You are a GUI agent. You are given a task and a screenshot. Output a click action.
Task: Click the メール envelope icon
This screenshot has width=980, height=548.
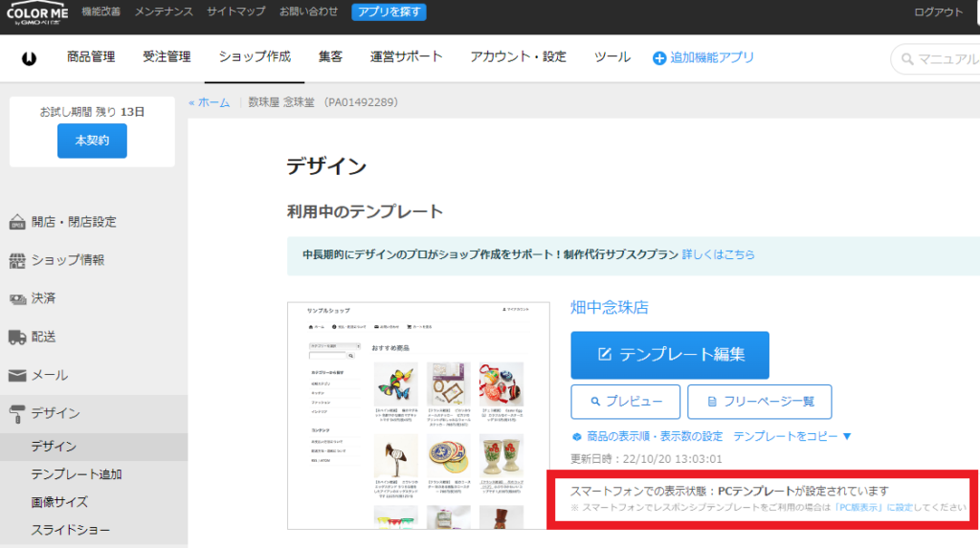pos(17,375)
